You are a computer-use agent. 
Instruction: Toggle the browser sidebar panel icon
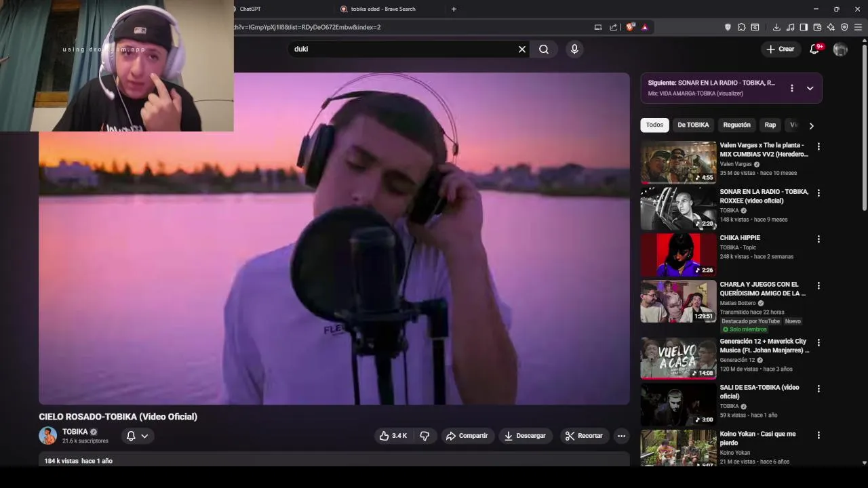tap(804, 27)
